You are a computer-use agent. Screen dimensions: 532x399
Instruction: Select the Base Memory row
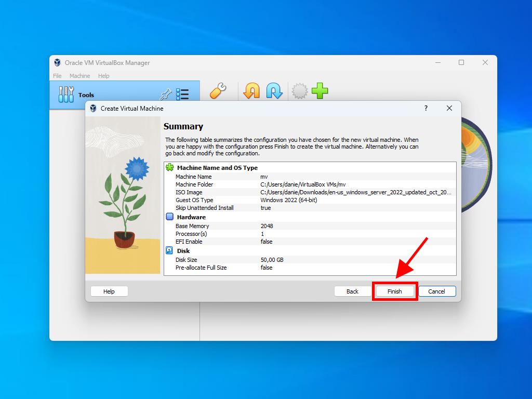[x=310, y=226]
